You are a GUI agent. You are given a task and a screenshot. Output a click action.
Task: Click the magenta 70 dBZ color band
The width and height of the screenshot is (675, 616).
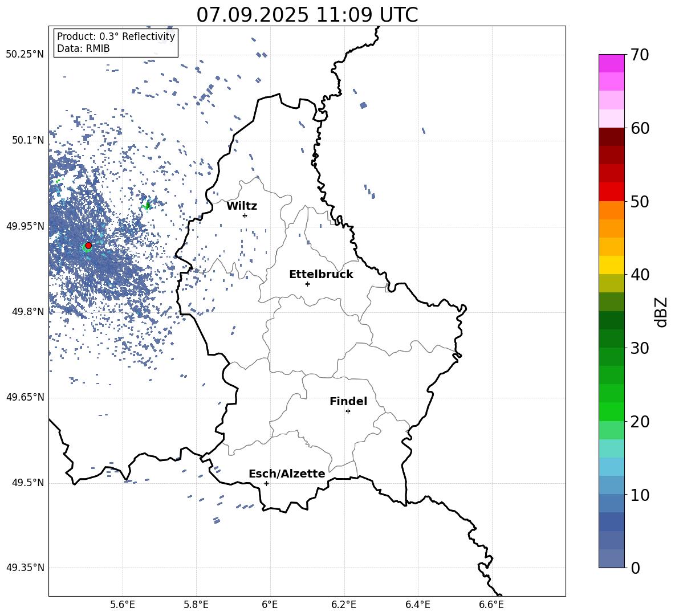[x=612, y=63]
